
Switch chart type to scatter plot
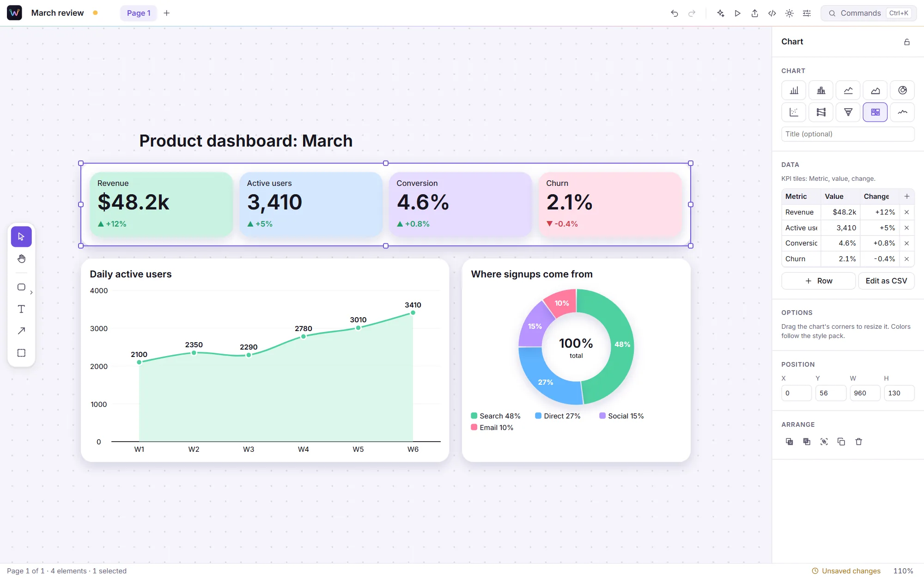tap(794, 112)
